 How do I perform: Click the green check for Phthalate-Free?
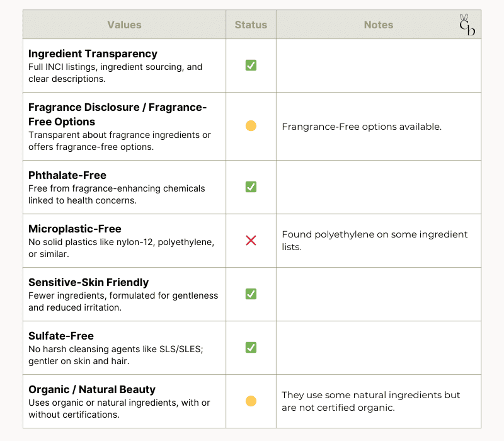251,186
